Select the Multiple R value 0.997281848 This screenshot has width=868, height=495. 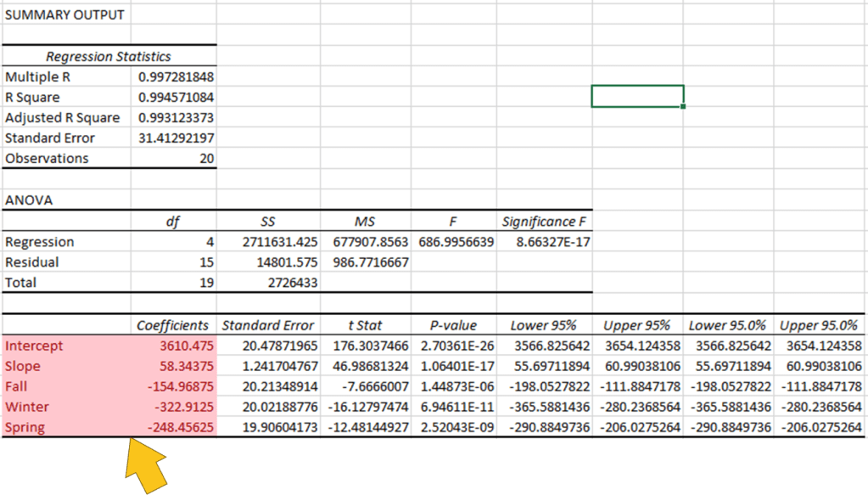[x=175, y=77]
